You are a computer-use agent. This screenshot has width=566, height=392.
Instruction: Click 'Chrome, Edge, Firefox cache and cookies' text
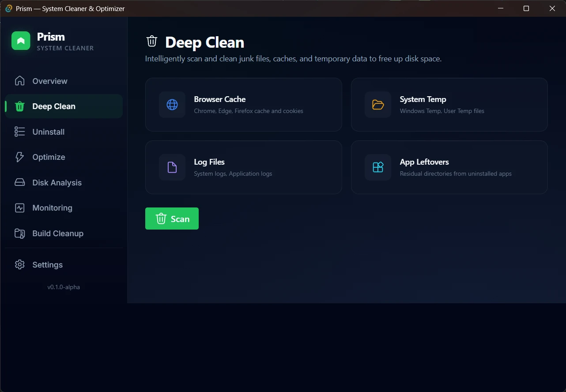[249, 111]
